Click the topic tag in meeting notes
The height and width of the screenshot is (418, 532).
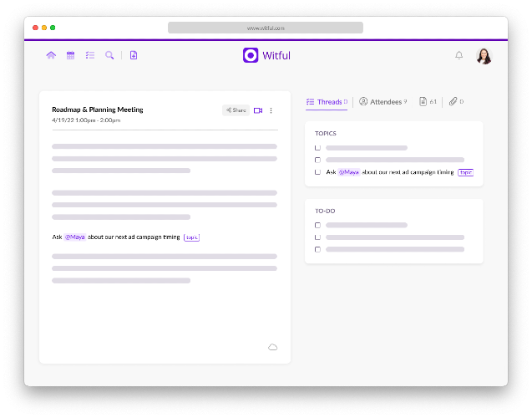coord(192,237)
